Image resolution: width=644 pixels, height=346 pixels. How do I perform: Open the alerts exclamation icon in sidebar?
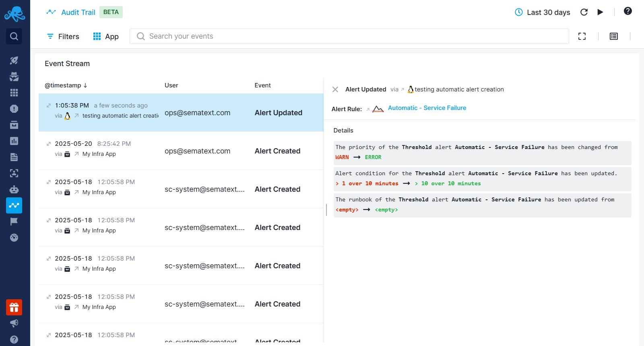tap(14, 109)
